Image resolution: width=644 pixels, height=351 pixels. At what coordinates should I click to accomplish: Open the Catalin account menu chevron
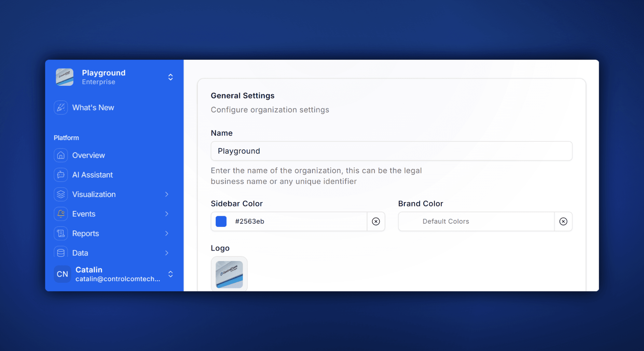pyautogui.click(x=171, y=274)
